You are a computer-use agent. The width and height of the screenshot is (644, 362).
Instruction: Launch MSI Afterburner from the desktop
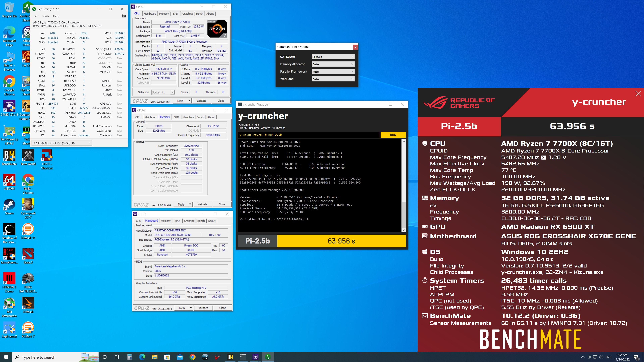[x=9, y=307]
